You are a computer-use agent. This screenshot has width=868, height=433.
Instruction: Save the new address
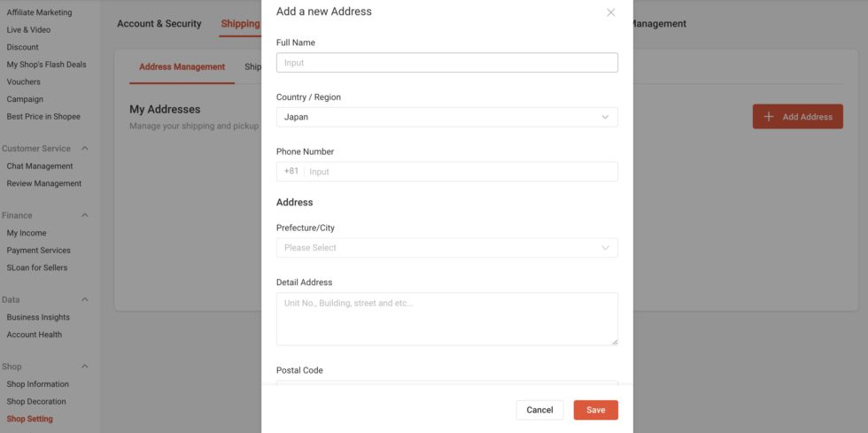click(x=595, y=410)
